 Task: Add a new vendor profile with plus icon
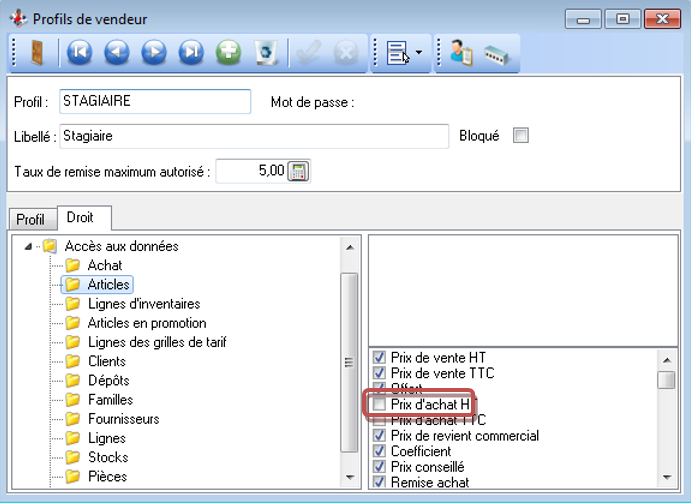point(228,53)
